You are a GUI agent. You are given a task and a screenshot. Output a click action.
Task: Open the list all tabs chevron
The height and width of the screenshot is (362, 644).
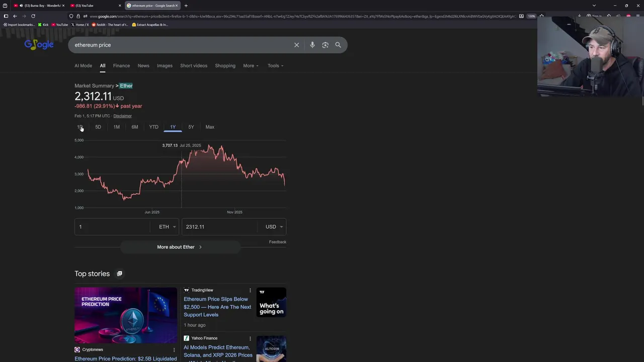(594, 6)
